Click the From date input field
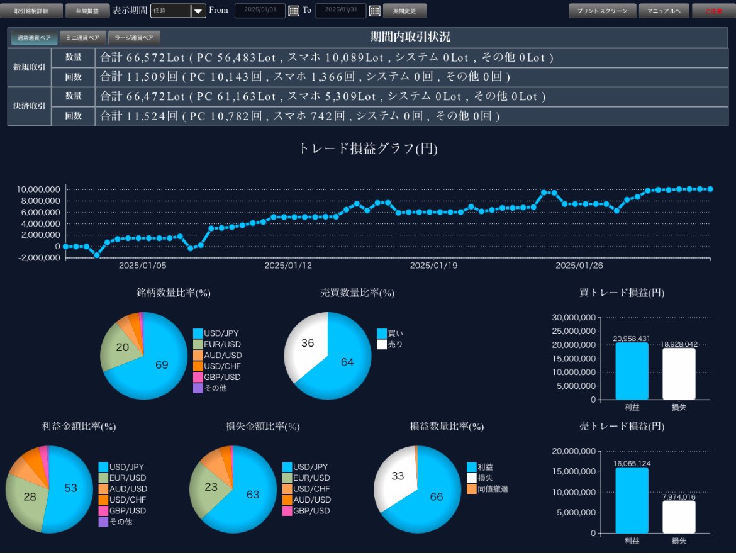The width and height of the screenshot is (736, 560). click(x=260, y=11)
